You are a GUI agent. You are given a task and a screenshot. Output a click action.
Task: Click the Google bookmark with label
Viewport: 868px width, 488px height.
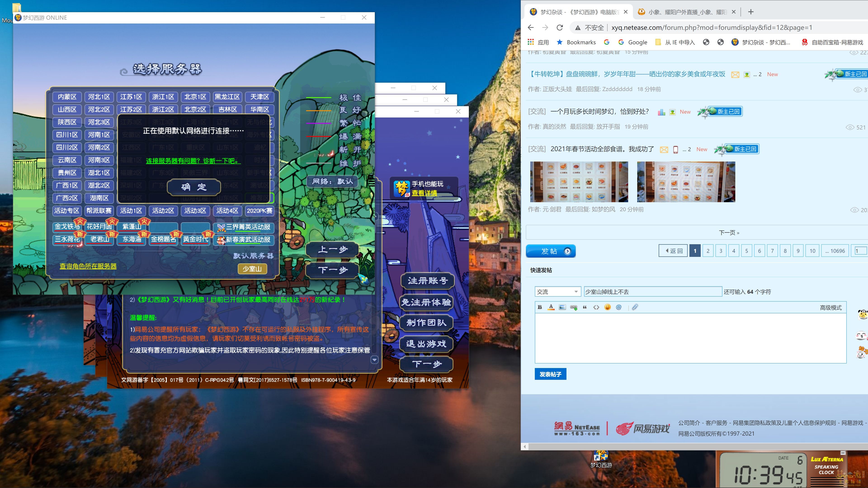633,42
